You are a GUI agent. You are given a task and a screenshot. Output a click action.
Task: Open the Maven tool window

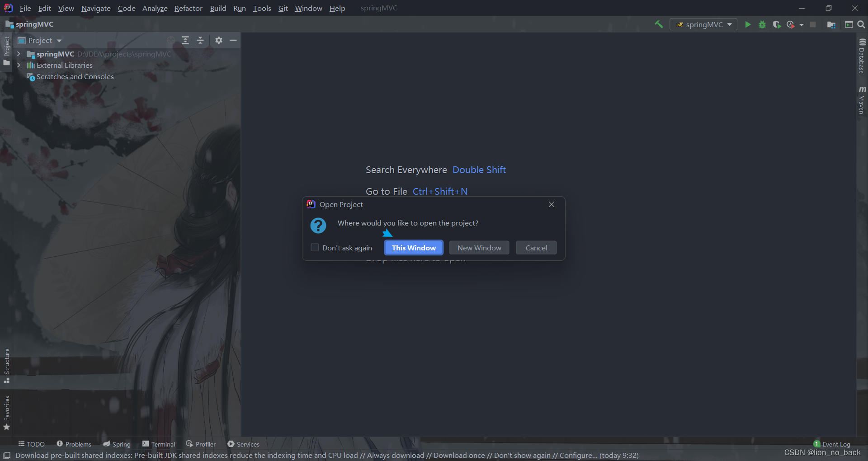tap(862, 100)
